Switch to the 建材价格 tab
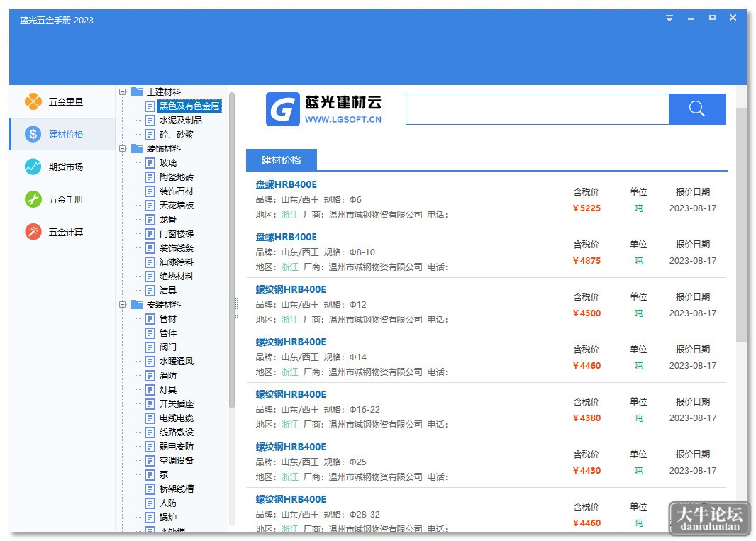Viewport: 756px width, 541px height. pyautogui.click(x=281, y=160)
